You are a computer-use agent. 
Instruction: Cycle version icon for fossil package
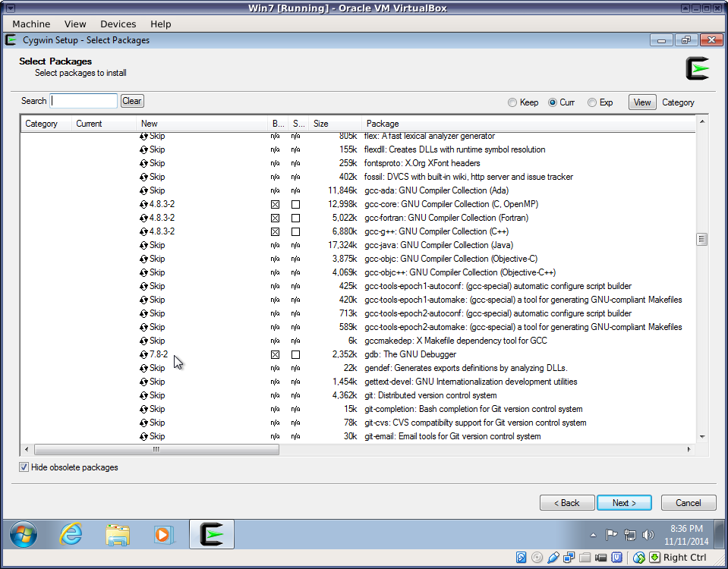[x=144, y=177]
